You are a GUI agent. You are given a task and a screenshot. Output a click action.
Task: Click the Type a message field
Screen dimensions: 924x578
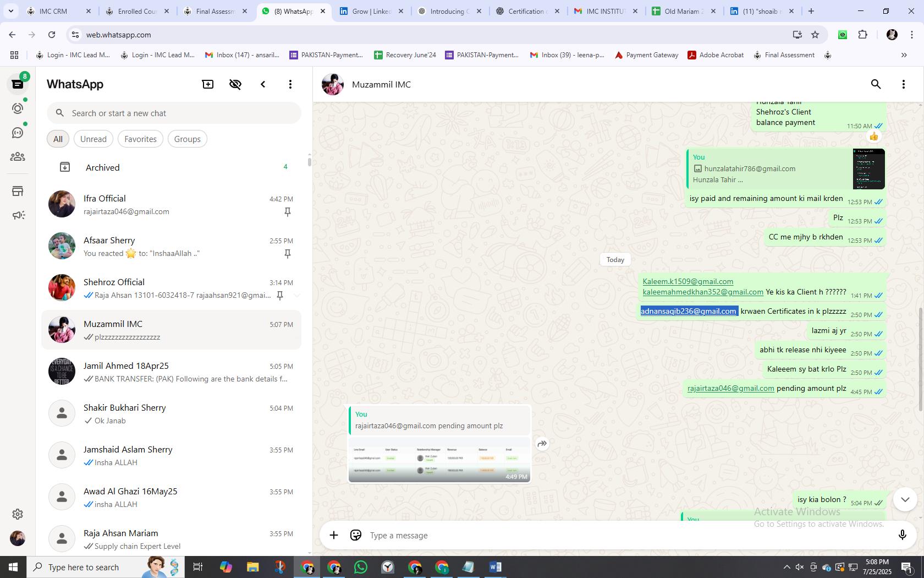(x=627, y=535)
